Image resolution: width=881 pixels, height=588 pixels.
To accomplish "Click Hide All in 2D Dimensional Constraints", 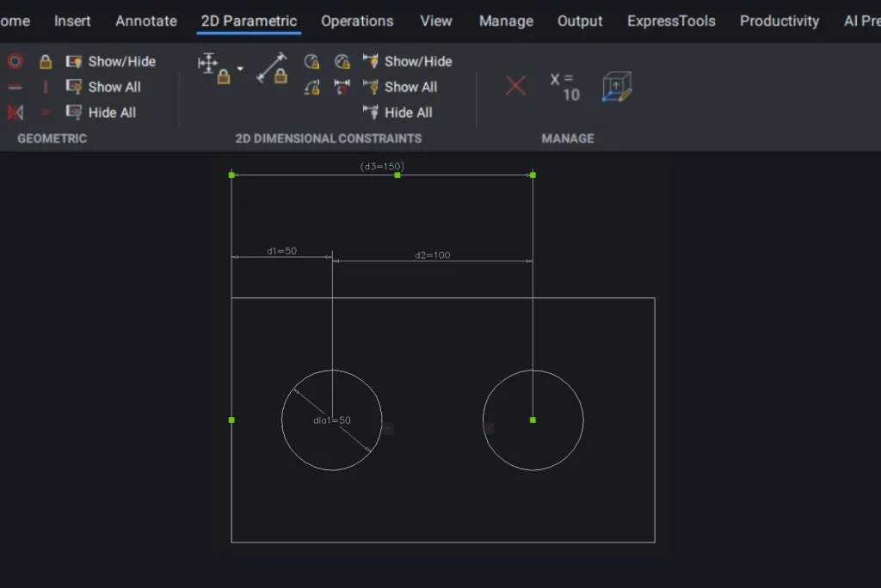I will [397, 113].
